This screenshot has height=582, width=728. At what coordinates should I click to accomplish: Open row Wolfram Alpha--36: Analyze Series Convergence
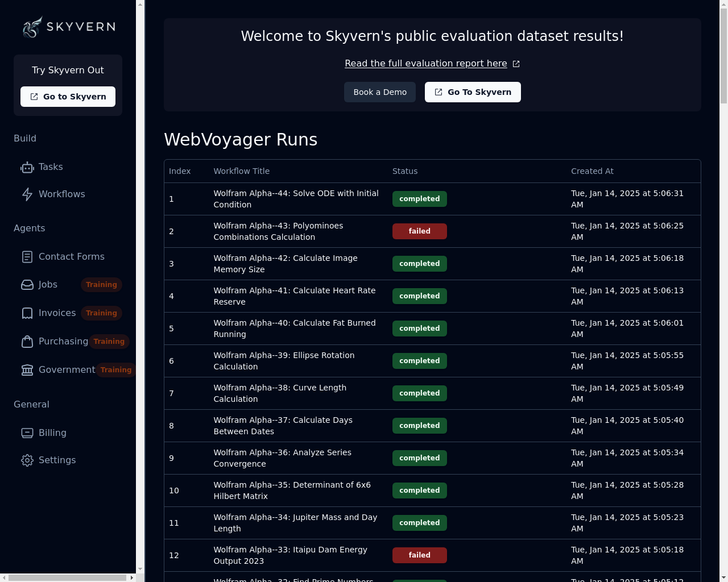pos(432,458)
